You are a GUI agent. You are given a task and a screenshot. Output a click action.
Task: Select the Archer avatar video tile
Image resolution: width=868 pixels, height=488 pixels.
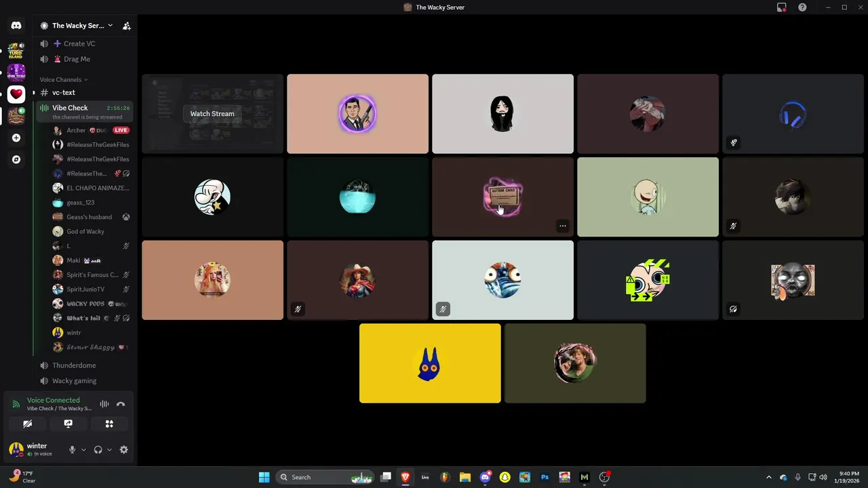tap(357, 114)
